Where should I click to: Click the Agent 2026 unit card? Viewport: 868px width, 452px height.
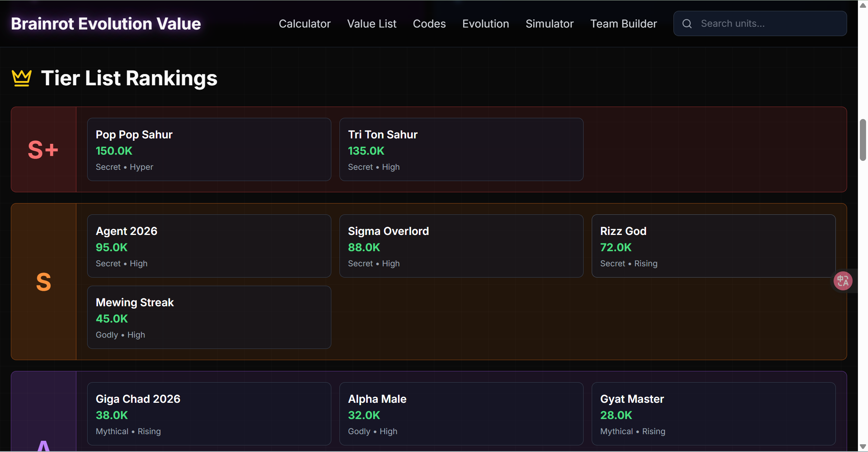click(209, 246)
